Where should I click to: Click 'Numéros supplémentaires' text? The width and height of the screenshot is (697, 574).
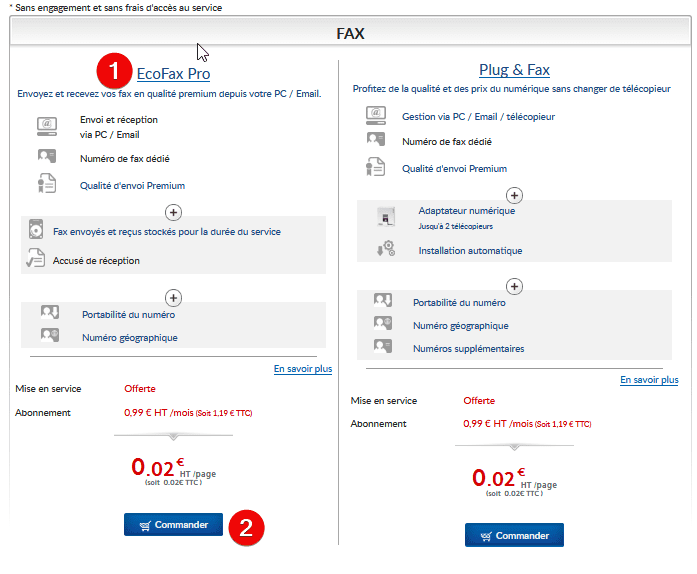[469, 349]
